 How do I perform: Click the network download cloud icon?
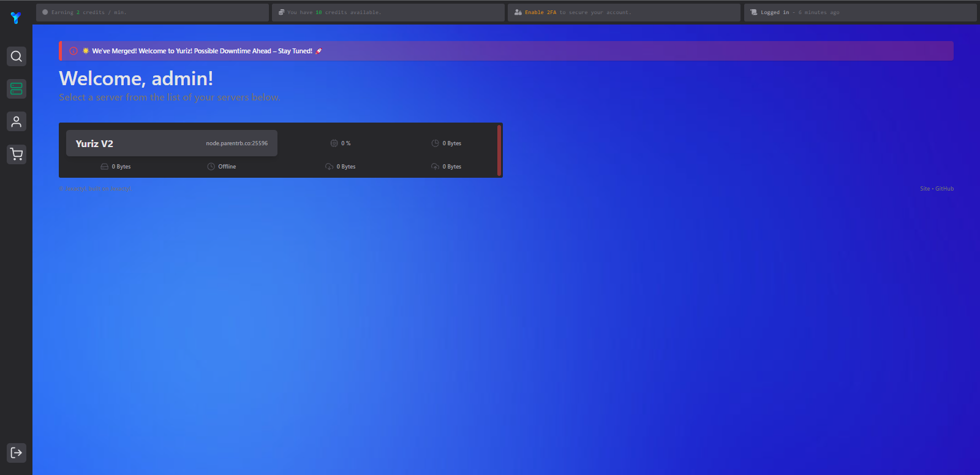click(x=329, y=167)
